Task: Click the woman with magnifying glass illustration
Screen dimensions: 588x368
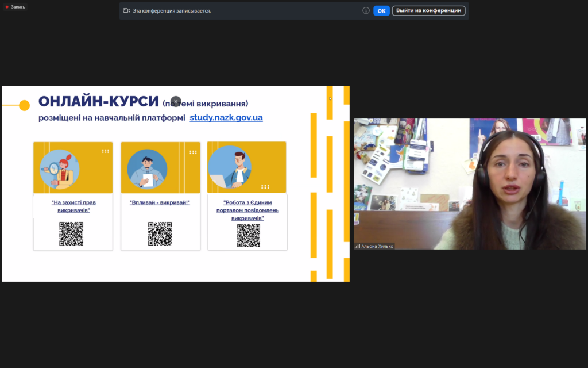Action: click(60, 169)
